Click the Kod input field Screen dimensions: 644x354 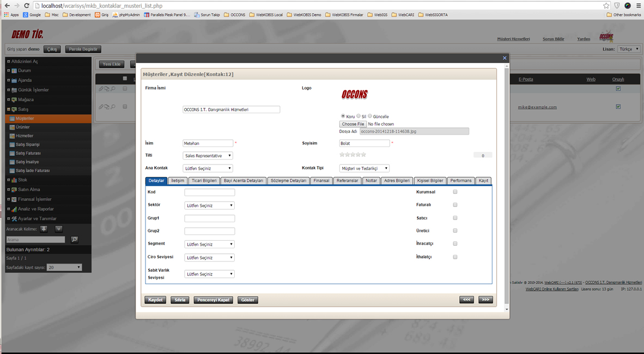209,192
